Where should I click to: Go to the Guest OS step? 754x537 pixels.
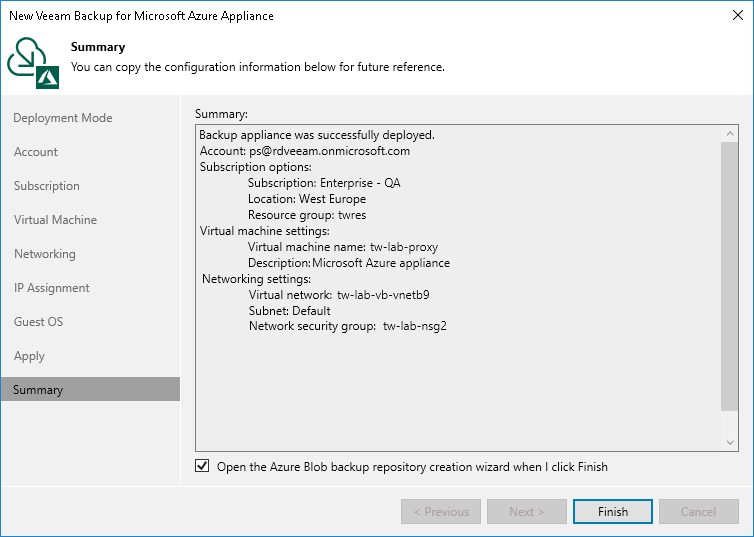[39, 322]
